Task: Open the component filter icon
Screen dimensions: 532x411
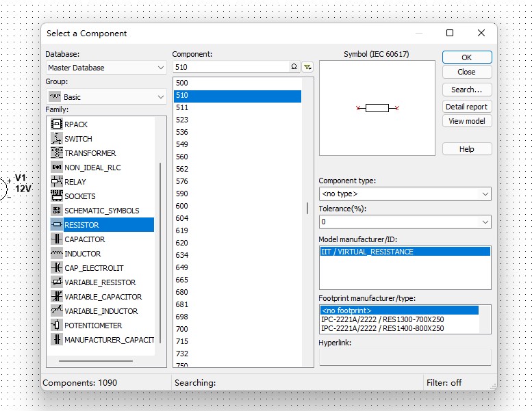Action: (307, 67)
